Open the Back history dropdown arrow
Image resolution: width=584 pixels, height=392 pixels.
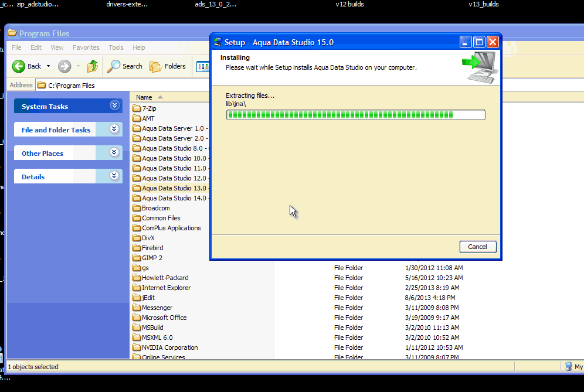pos(48,66)
